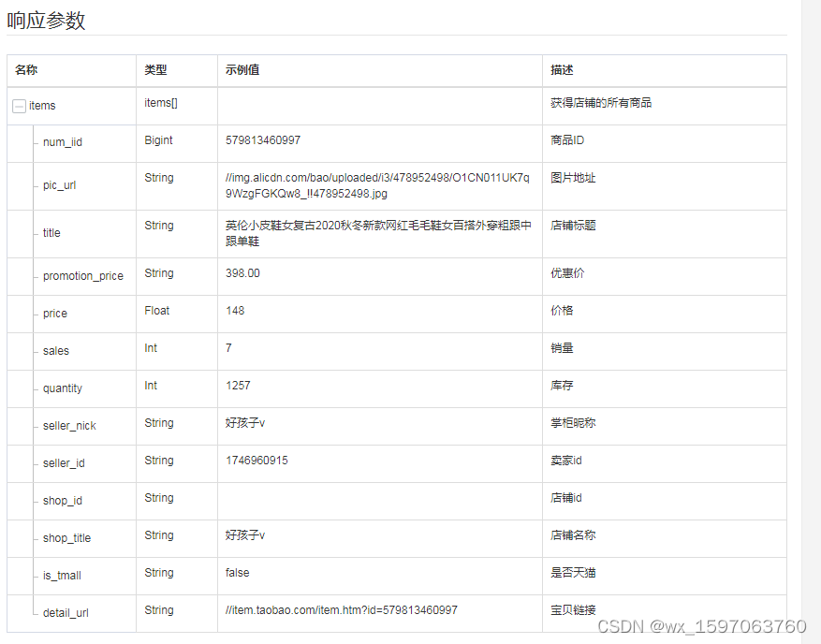Select the title field row name
This screenshot has height=644, width=821.
pos(51,232)
